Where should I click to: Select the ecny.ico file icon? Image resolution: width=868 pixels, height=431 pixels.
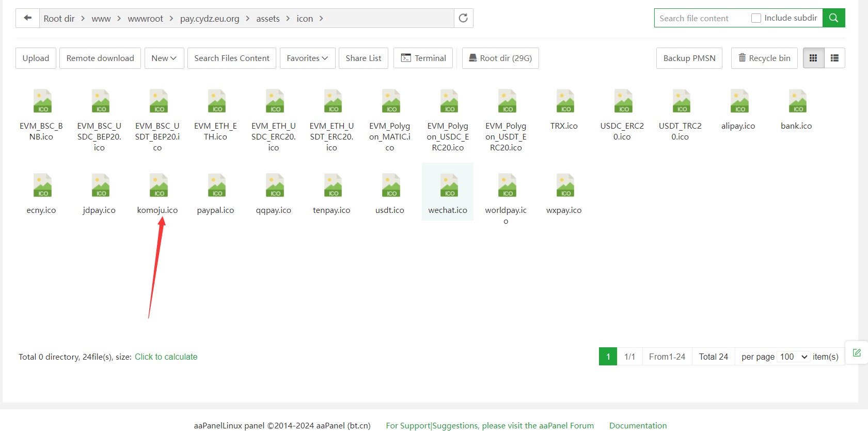(x=42, y=186)
